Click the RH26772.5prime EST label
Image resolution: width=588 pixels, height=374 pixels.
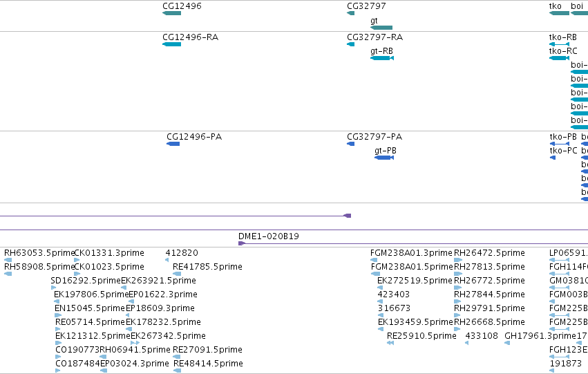[489, 281]
